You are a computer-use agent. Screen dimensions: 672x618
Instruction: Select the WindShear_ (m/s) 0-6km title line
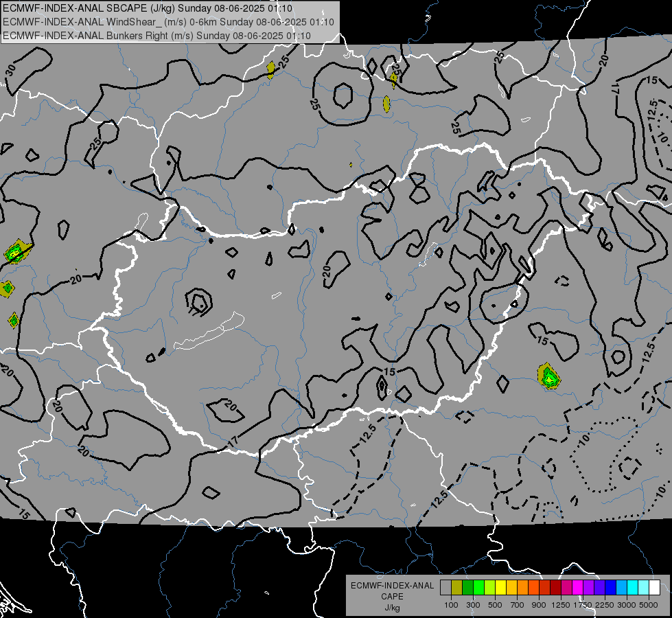[x=168, y=22]
